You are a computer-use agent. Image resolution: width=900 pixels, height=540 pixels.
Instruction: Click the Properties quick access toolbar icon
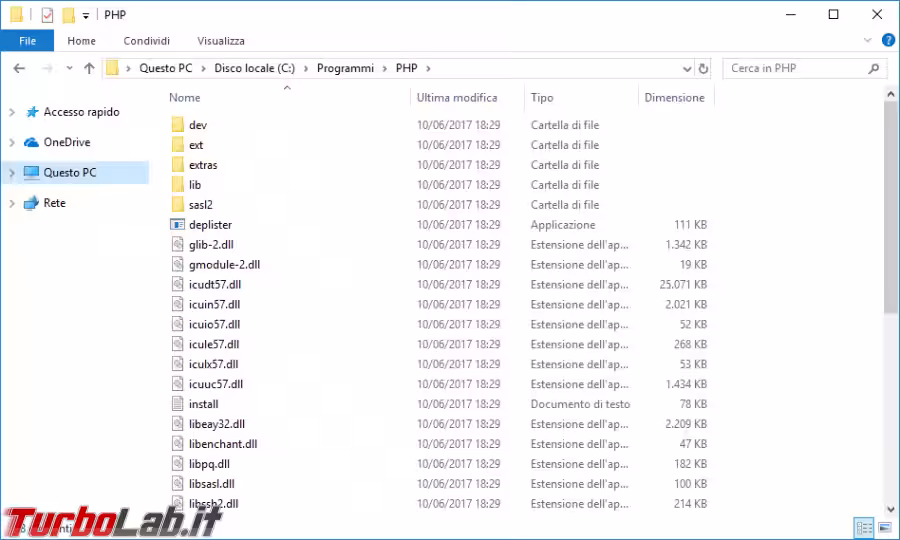(47, 15)
